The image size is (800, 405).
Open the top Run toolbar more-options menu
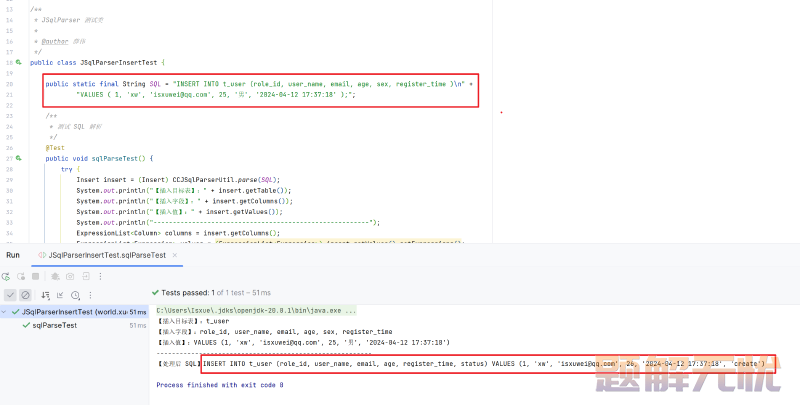click(x=101, y=276)
